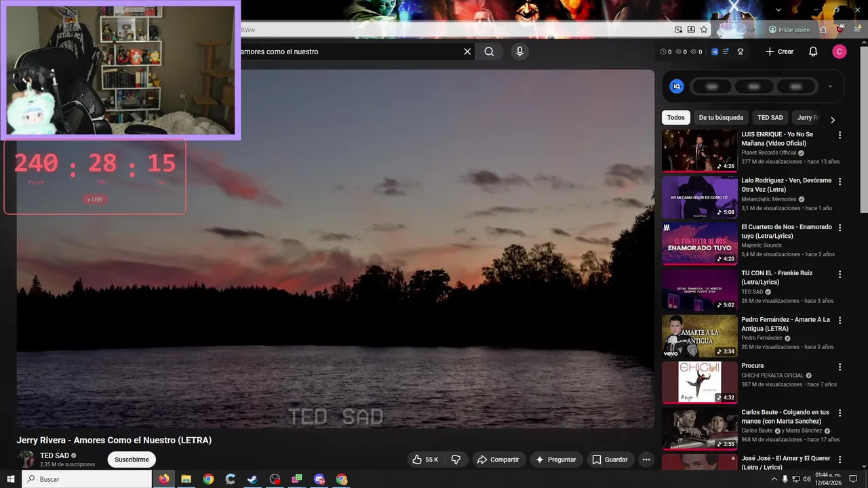The width and height of the screenshot is (868, 488).
Task: Start voice search with the microphone icon
Action: coord(519,52)
